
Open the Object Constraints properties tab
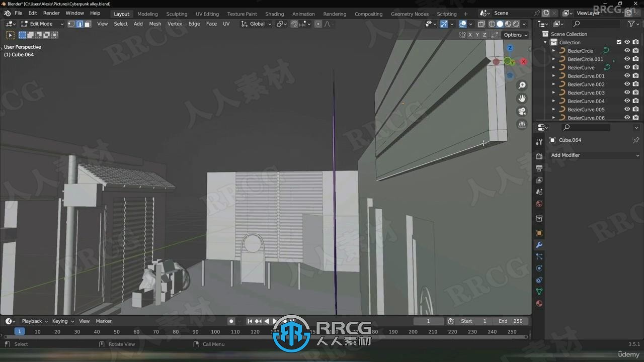[539, 280]
